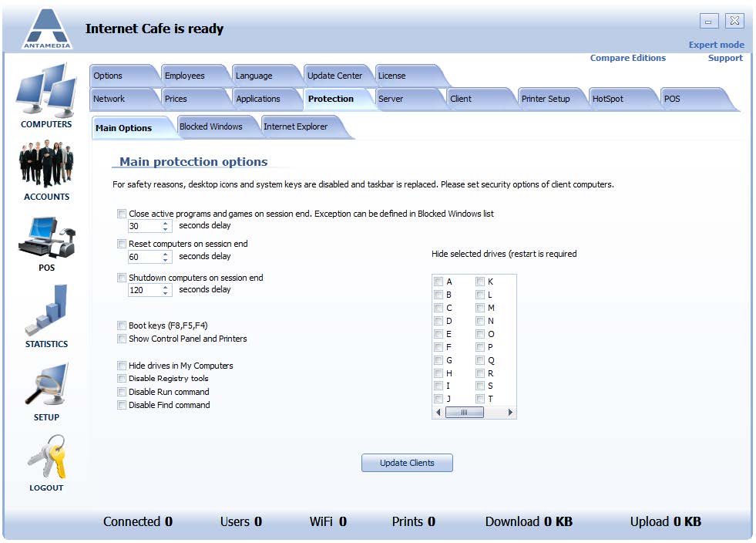Minimize the Internet Cafe window

coord(709,22)
